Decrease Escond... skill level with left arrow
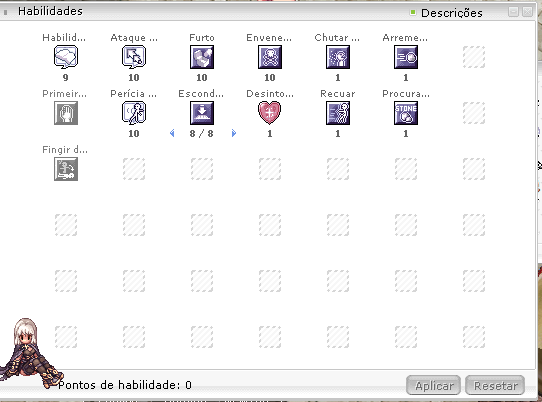The height and width of the screenshot is (402, 542). click(172, 133)
